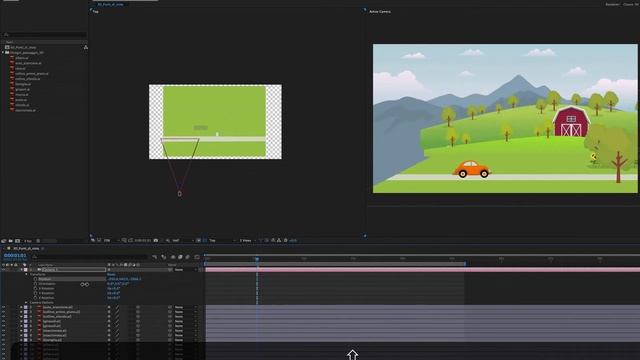
Task: Click the Project panel flowchart icon beside the composition
Action: coord(86,47)
